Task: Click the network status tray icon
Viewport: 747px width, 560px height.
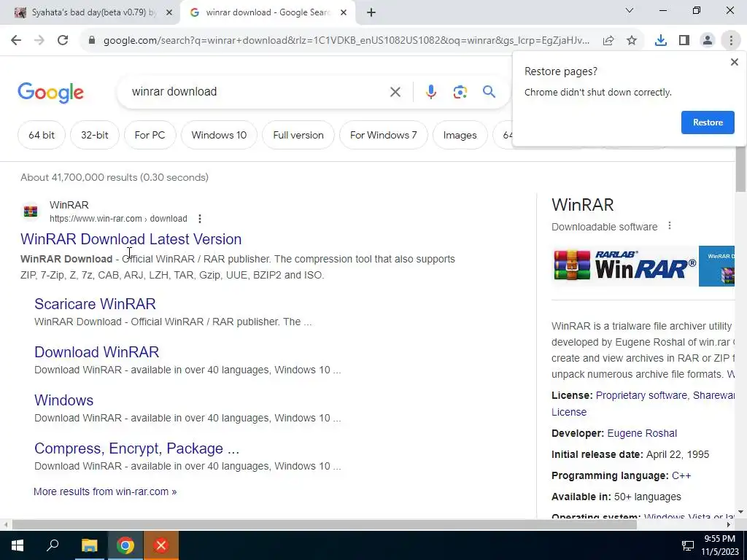Action: (688, 545)
